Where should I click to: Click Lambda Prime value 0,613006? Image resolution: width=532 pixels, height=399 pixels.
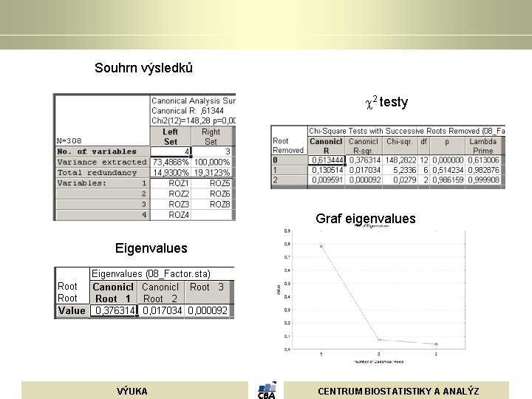click(483, 160)
